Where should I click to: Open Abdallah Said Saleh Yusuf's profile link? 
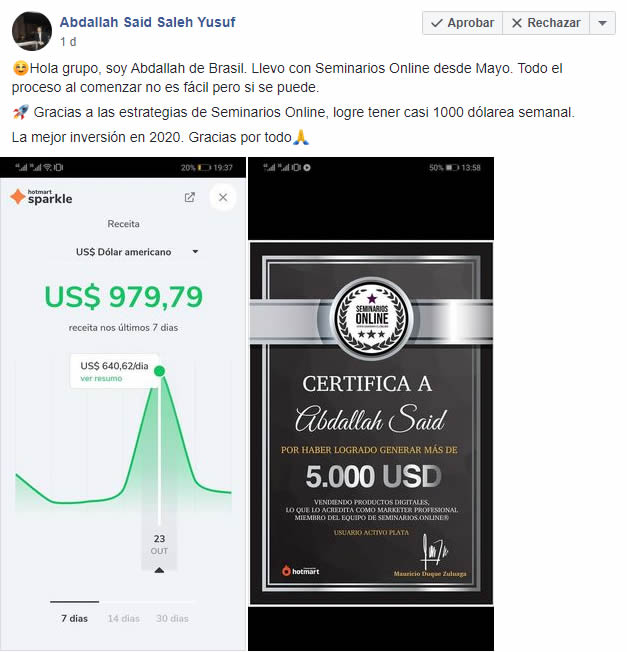click(148, 22)
